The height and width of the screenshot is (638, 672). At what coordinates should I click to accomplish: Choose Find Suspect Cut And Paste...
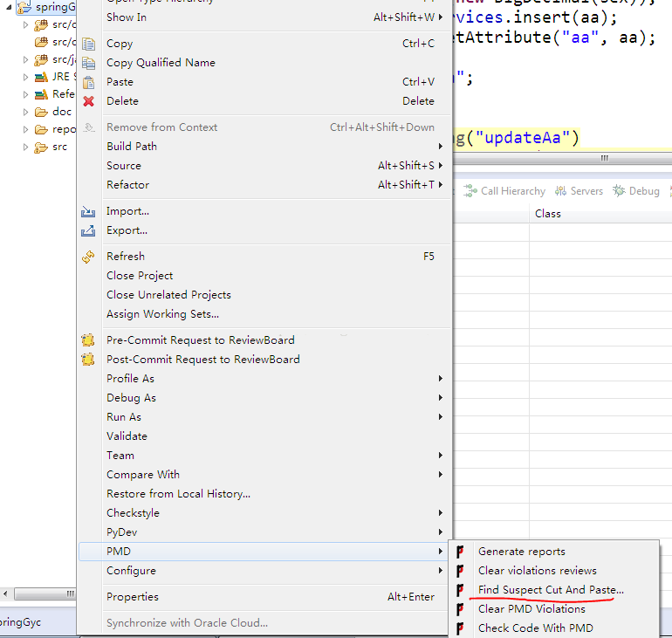[553, 590]
